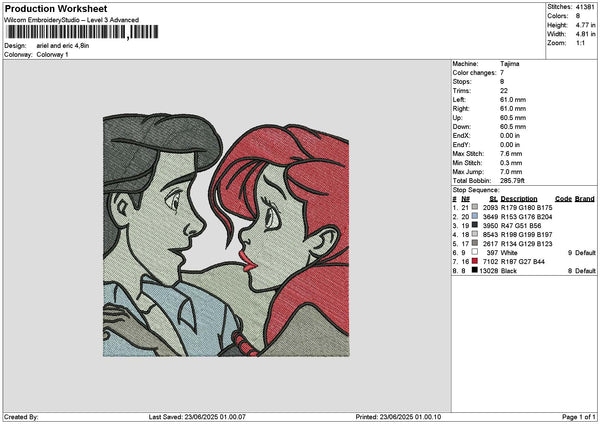The height and width of the screenshot is (424, 600).
Task: Click the Brand column header
Action: point(585,198)
